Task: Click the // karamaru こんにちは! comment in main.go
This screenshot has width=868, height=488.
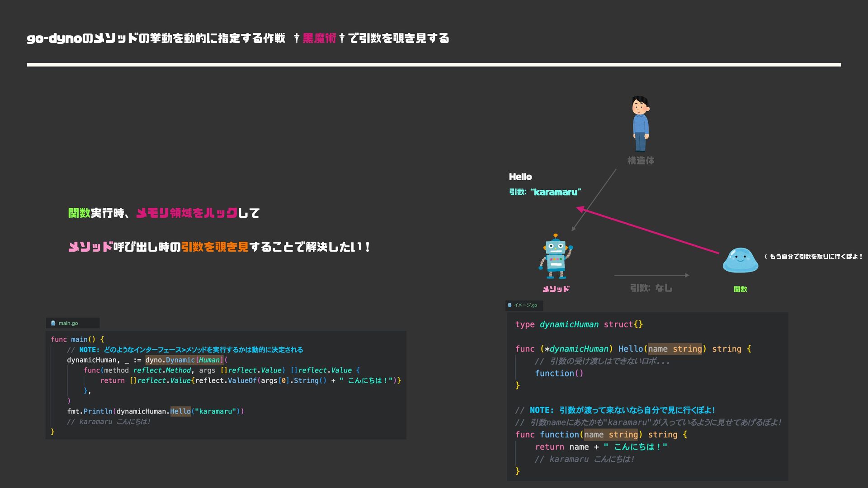Action: (108, 422)
